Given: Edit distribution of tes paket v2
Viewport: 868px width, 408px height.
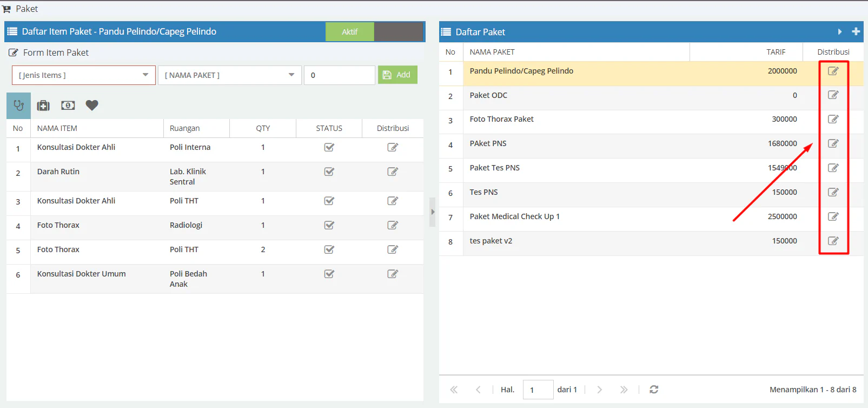Looking at the screenshot, I should coord(833,241).
